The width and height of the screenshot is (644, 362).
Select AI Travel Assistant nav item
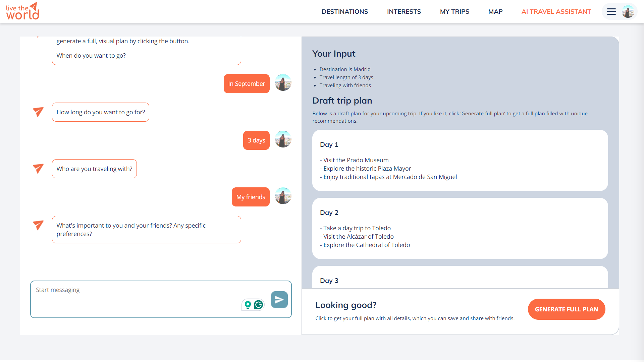coord(556,12)
